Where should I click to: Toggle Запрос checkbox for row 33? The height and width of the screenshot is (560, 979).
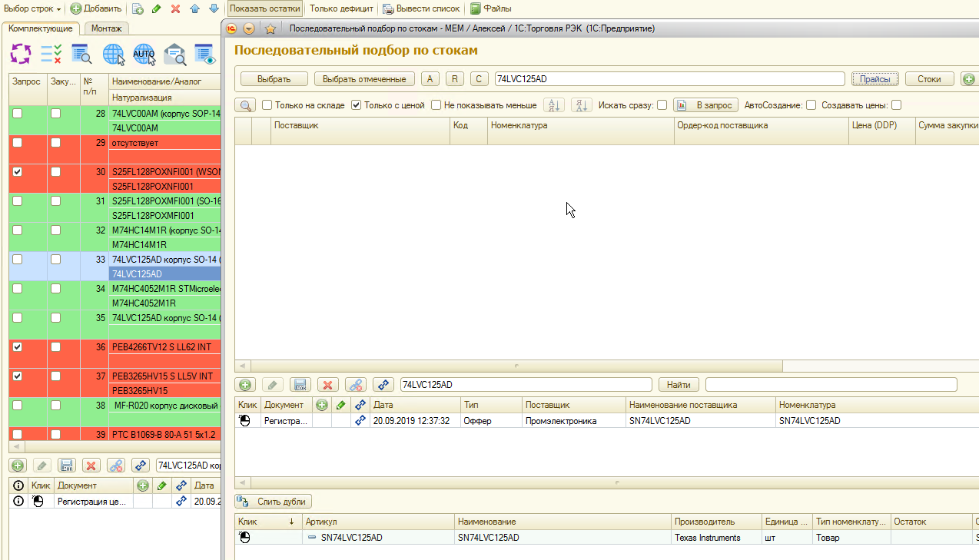click(x=17, y=260)
